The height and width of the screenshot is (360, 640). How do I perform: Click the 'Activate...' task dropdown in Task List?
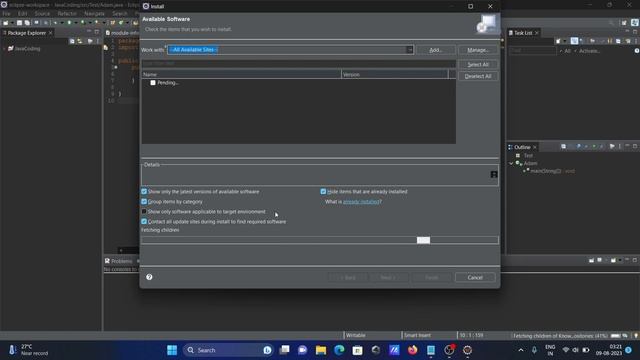coord(587,51)
